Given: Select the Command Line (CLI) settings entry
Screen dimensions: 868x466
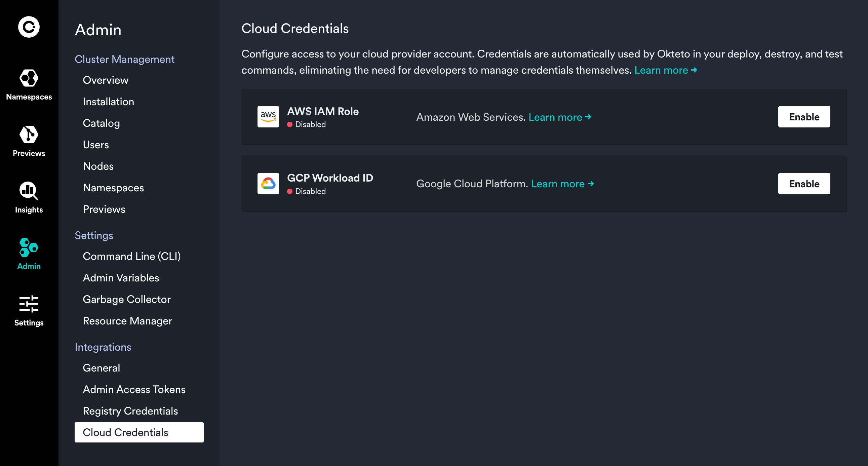Looking at the screenshot, I should coord(132,256).
